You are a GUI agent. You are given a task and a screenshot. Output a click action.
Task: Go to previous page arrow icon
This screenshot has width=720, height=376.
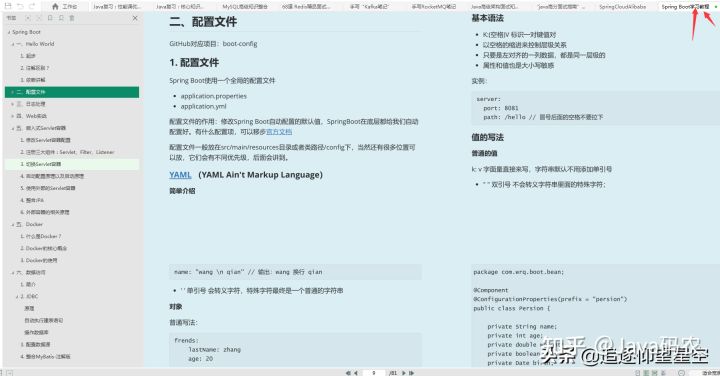pos(356,373)
